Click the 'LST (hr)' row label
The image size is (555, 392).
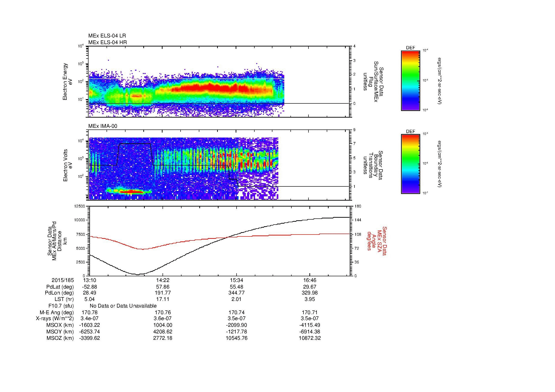pos(64,300)
